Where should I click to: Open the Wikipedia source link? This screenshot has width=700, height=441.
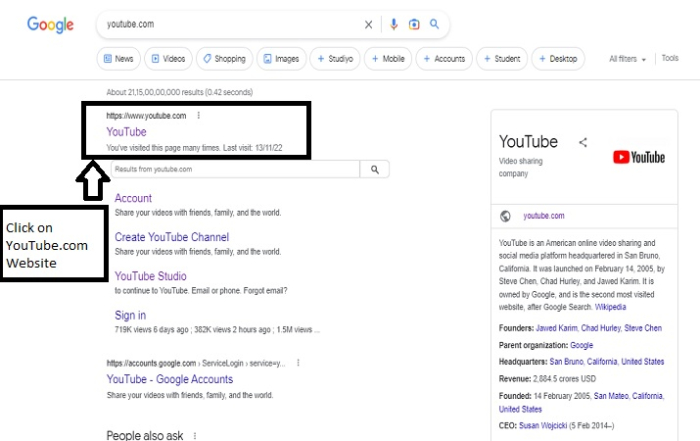click(610, 307)
